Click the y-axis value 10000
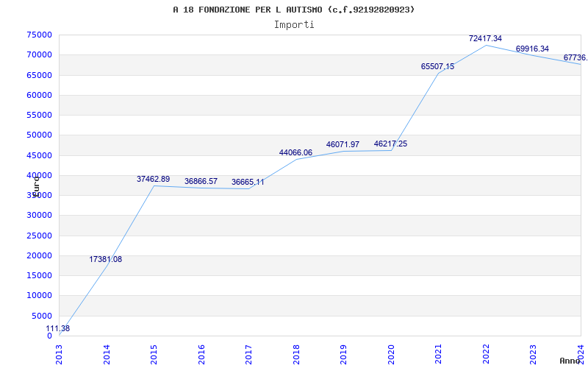This screenshot has height=368, width=588. point(40,296)
